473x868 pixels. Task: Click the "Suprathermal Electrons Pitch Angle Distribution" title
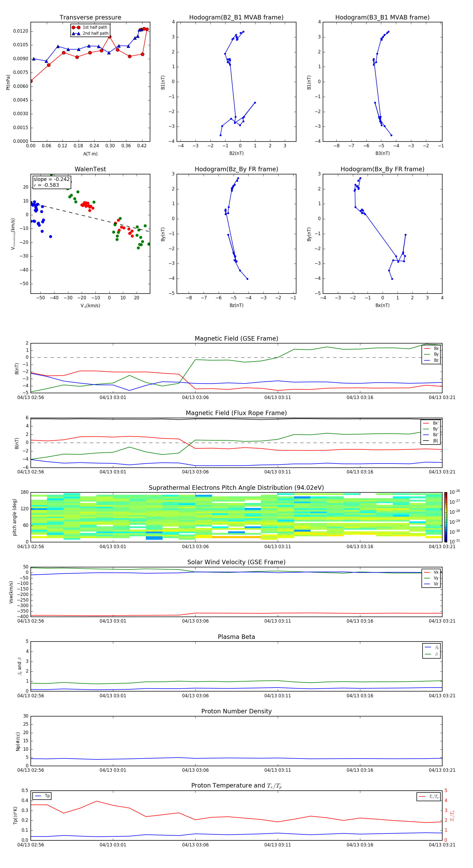pyautogui.click(x=236, y=488)
